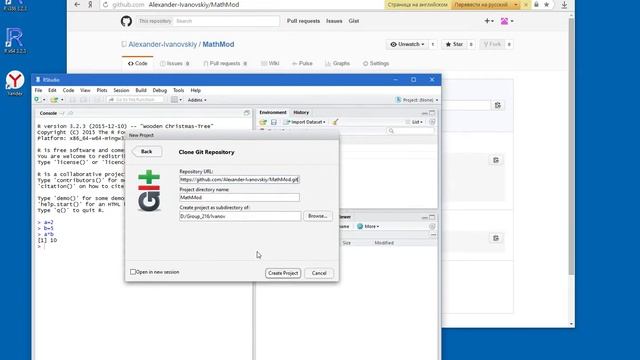Image resolution: width=640 pixels, height=360 pixels.
Task: Maximize the Files viewer pane icon
Action: tap(432, 217)
